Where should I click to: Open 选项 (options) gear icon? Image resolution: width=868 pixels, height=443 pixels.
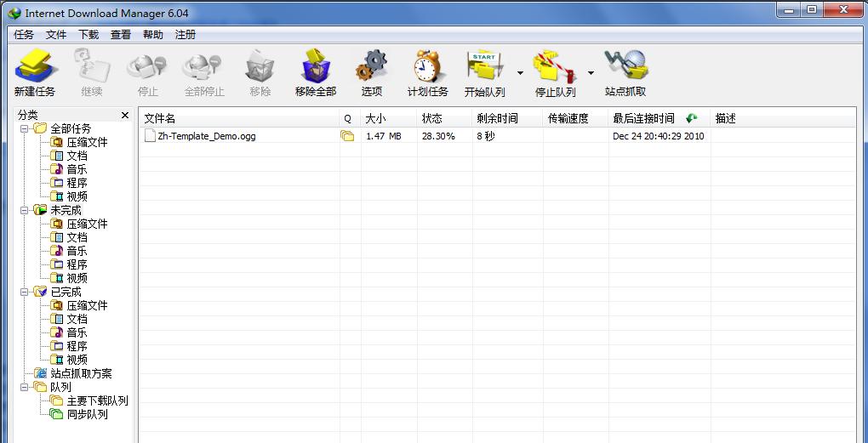[x=371, y=66]
